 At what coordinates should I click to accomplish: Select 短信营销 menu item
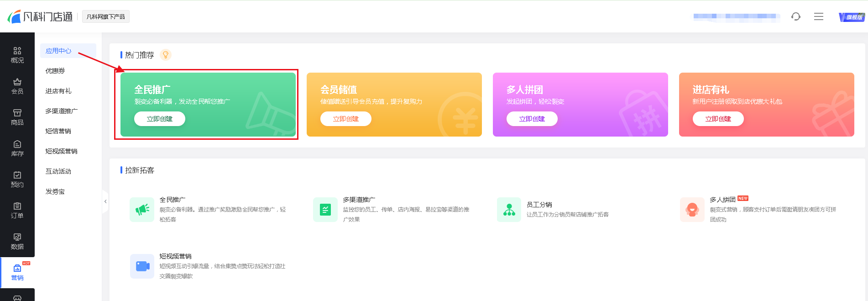(x=58, y=131)
